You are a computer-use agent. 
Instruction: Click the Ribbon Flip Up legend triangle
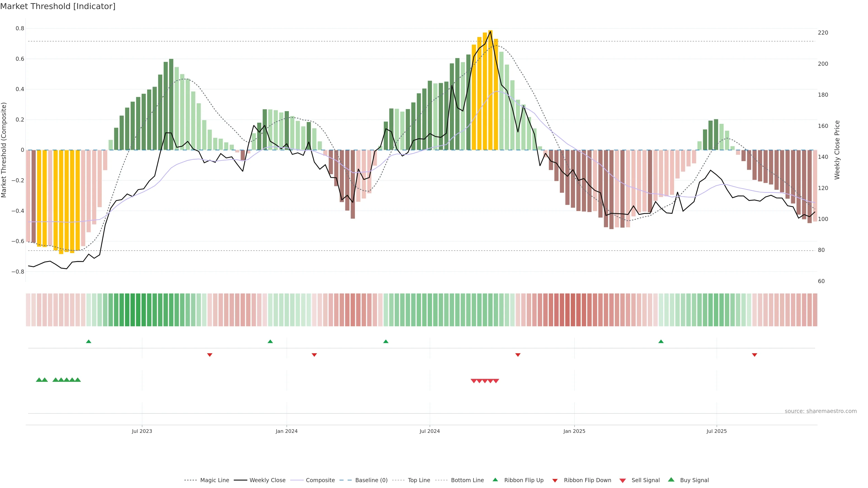(495, 480)
